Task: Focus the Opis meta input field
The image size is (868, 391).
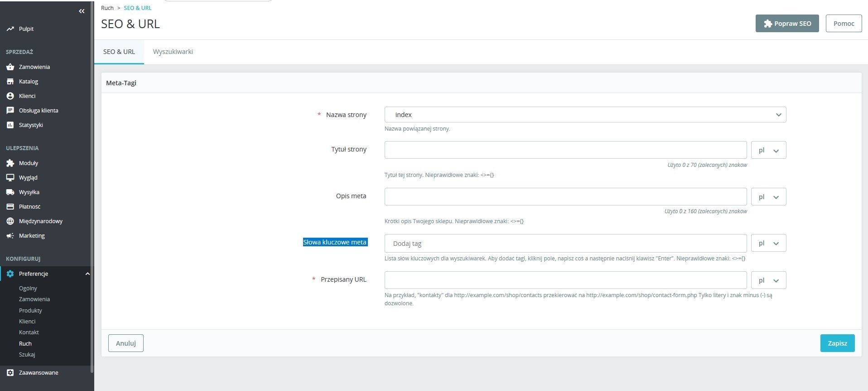Action: [x=565, y=196]
